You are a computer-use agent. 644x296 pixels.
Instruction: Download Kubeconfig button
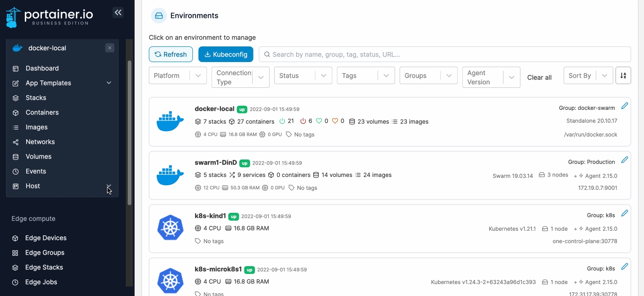click(x=226, y=54)
